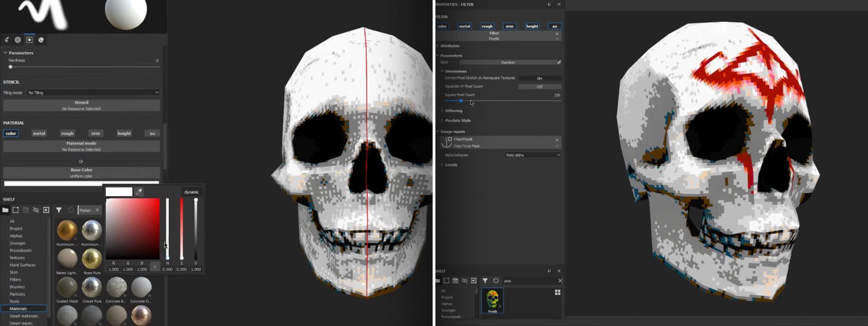The height and width of the screenshot is (326, 868).
Task: Select Smart materials in the shelf list
Action: coord(24,316)
